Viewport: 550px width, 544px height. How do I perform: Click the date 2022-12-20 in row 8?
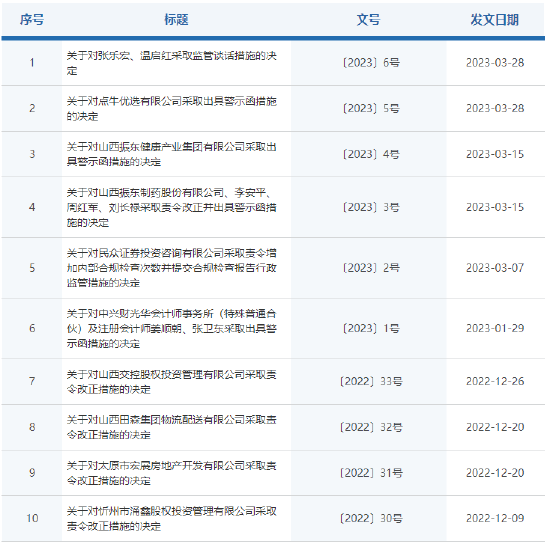495,427
